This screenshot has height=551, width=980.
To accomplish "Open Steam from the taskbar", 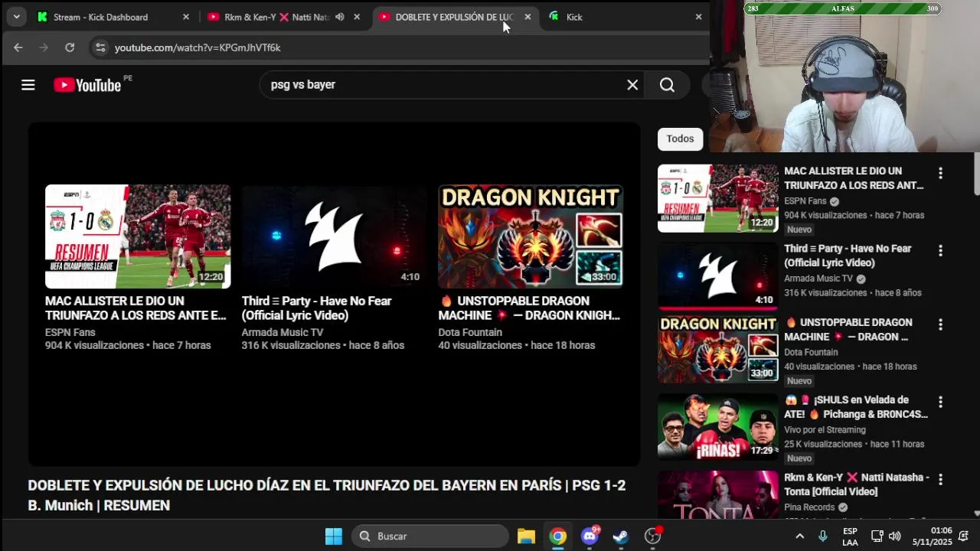I will point(621,536).
